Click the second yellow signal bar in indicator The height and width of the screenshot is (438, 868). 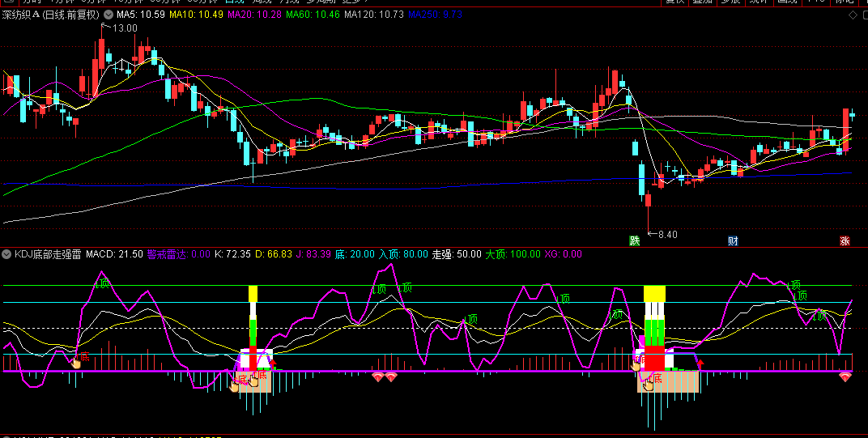654,294
